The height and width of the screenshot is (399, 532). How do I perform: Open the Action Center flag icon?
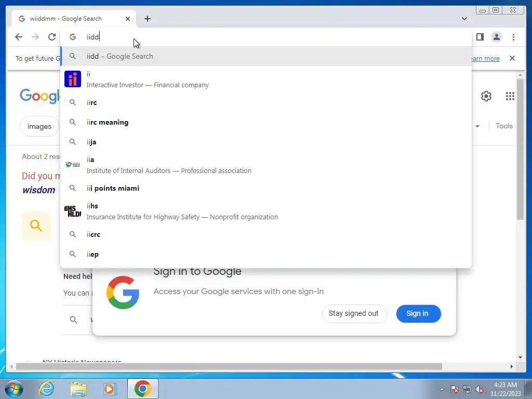[455, 389]
